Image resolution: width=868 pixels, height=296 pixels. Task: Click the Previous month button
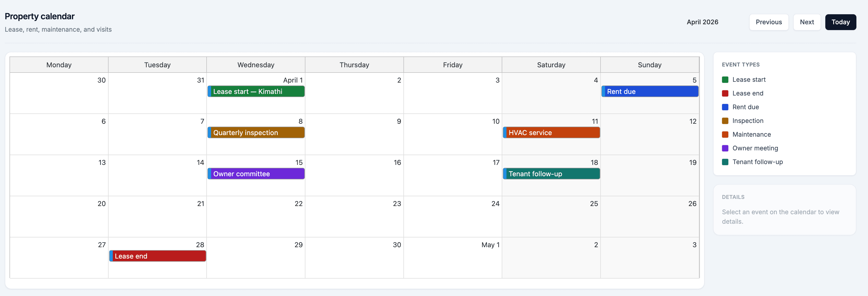coord(769,22)
